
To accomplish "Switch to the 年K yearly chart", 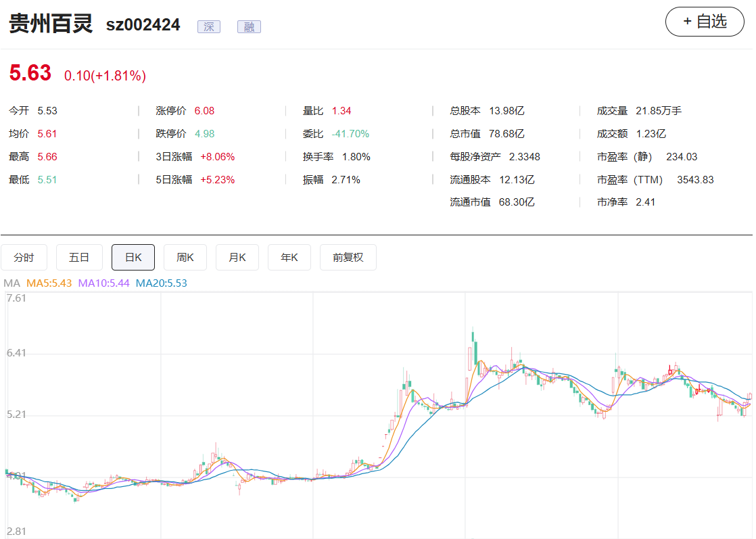I will coord(289,258).
